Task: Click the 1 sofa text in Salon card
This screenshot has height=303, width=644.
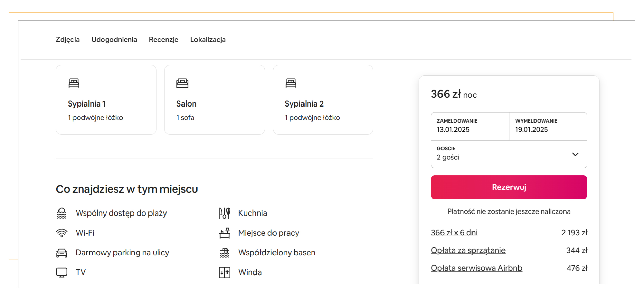Action: click(x=185, y=118)
